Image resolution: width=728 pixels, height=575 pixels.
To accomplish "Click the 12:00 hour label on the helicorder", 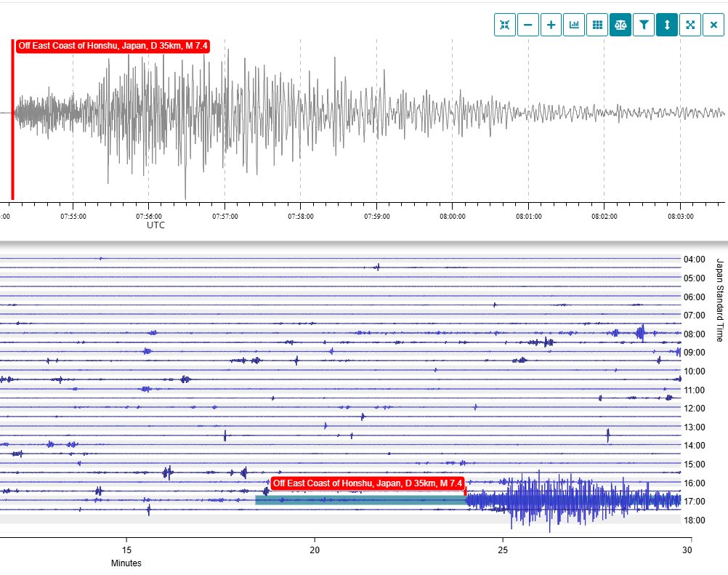I will tap(695, 409).
